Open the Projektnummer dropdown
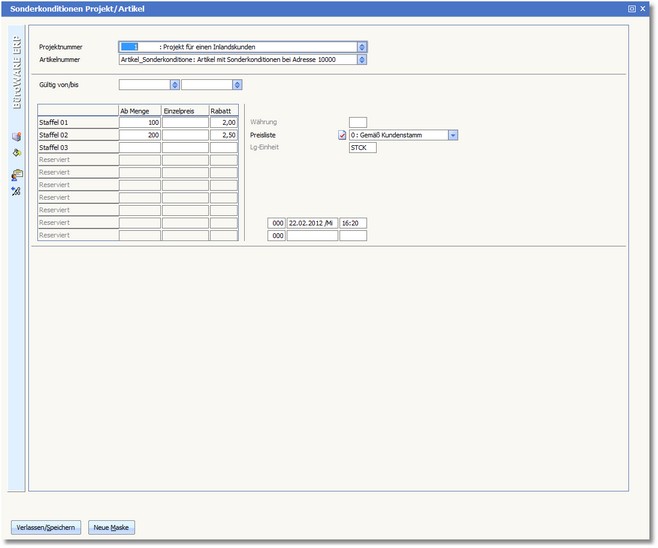Image resolution: width=658 pixels, height=548 pixels. 362,46
